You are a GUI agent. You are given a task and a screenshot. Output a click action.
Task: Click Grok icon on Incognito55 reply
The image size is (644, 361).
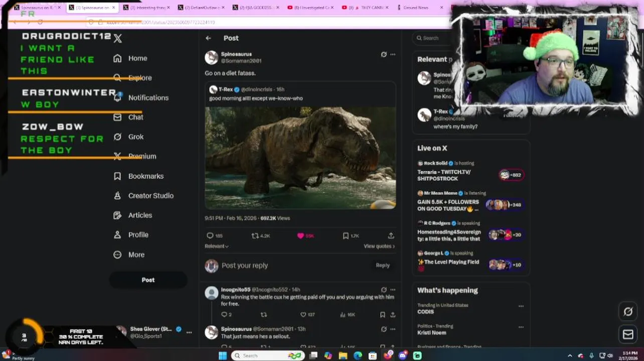384,289
